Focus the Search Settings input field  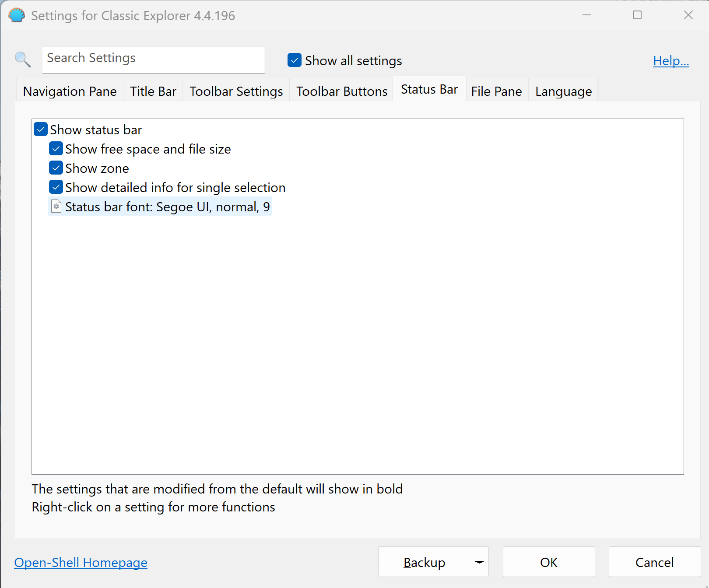154,59
